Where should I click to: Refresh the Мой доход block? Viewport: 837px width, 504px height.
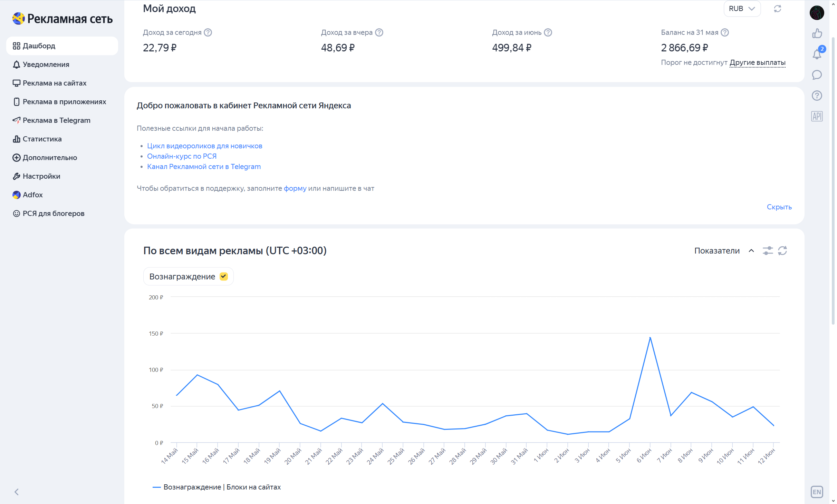777,9
